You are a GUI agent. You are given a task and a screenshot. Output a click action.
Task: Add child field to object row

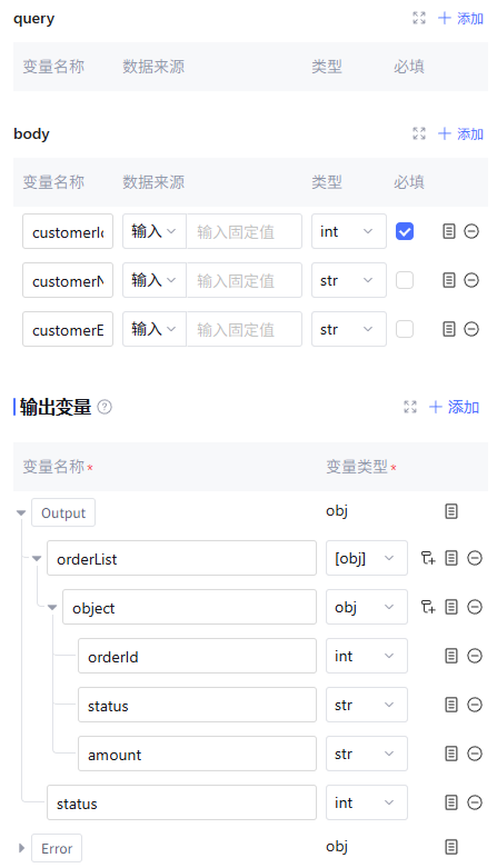coord(428,607)
